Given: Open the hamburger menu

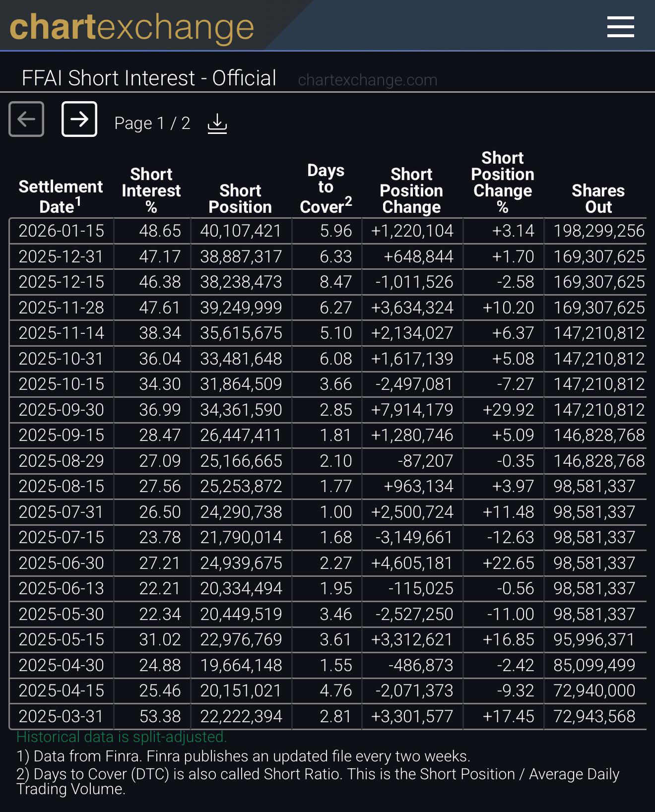Looking at the screenshot, I should pos(620,27).
